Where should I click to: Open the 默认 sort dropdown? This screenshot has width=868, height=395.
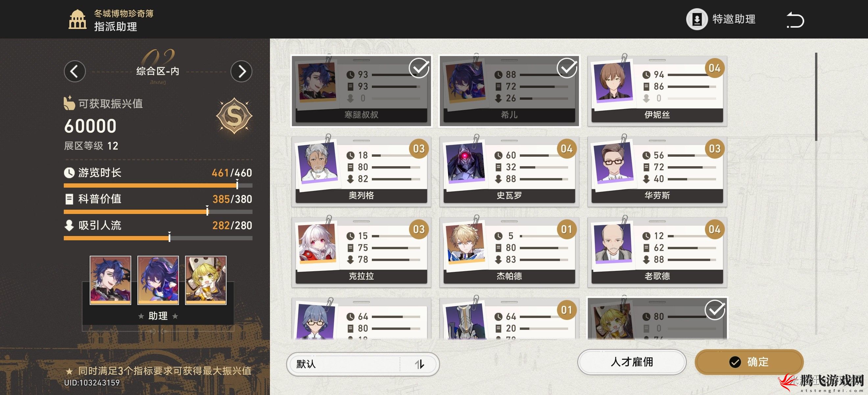[363, 364]
